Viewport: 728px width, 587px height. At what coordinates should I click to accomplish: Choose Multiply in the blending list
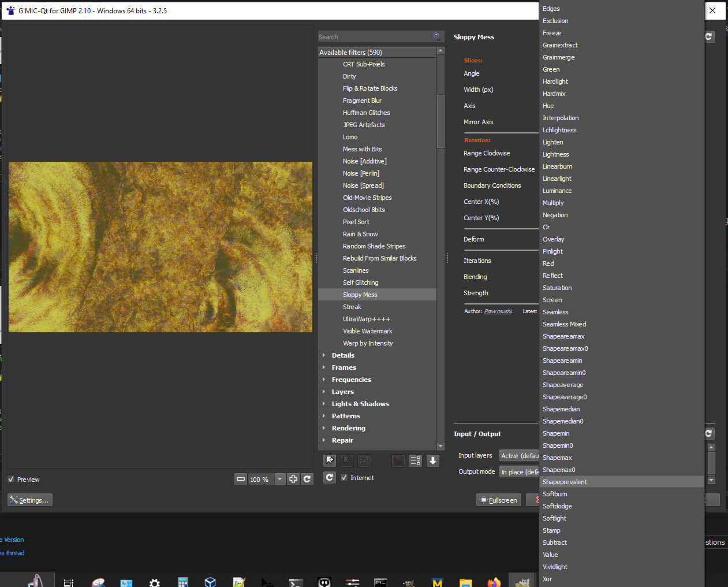pos(553,203)
